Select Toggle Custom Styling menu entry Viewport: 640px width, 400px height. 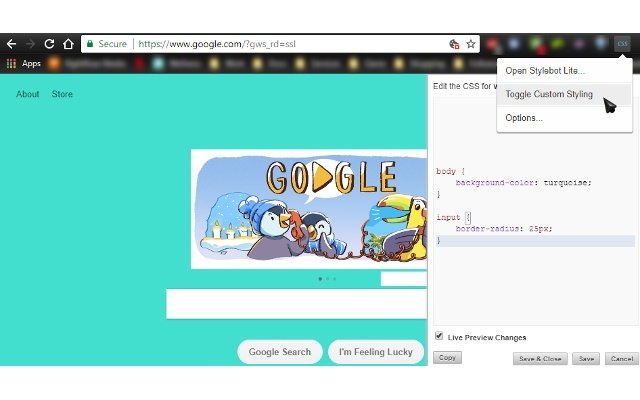564,94
